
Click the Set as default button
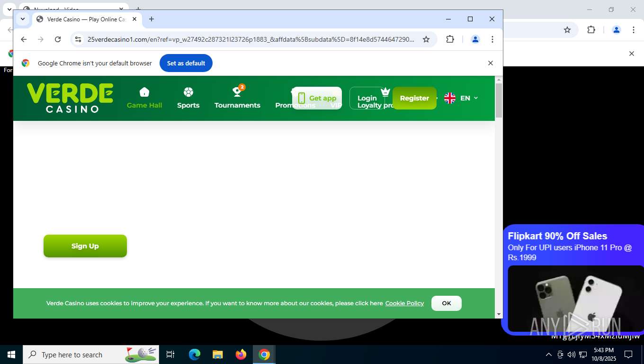186,63
